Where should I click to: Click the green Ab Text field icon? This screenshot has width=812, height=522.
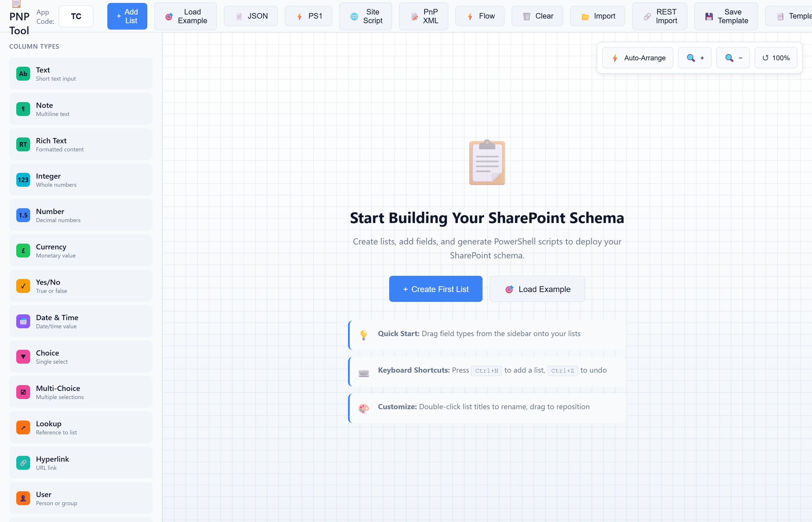[23, 74]
